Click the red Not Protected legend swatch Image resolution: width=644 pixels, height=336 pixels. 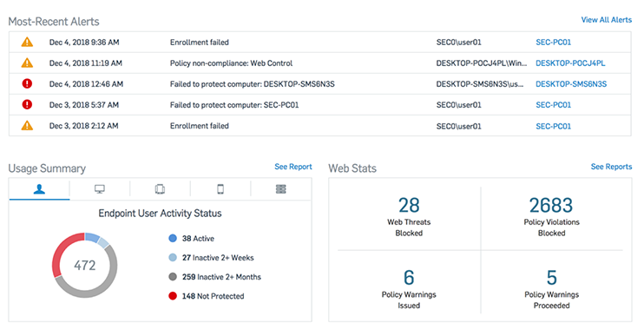(173, 296)
